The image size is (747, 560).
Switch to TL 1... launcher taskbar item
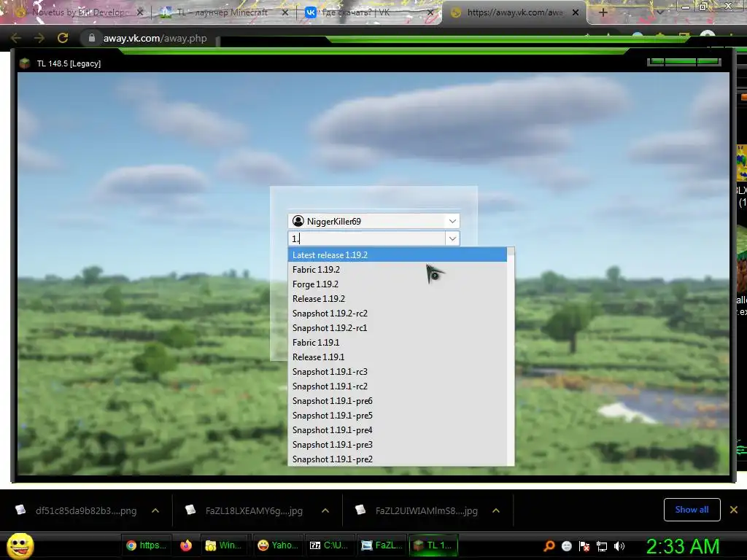[433, 545]
